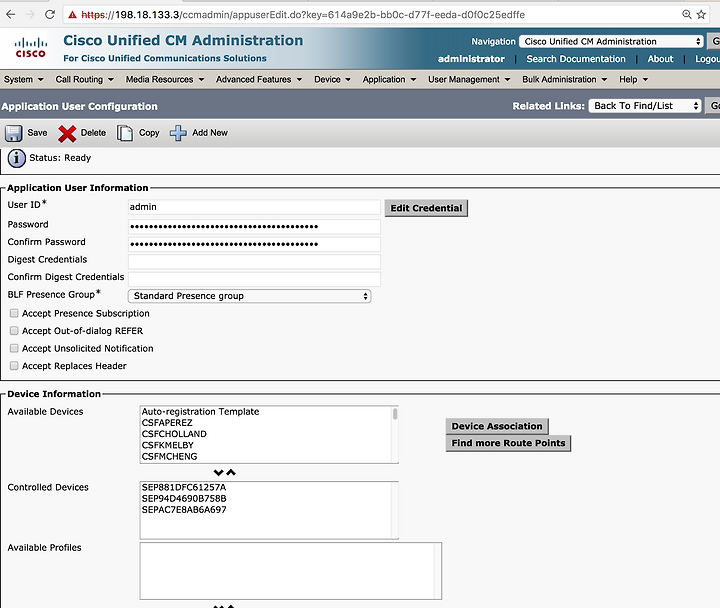This screenshot has height=608, width=720.
Task: Click the User ID input field
Action: (254, 207)
